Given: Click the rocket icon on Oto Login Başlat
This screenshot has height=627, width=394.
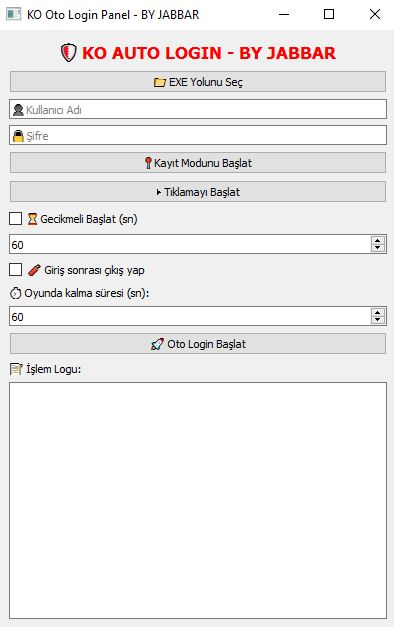Looking at the screenshot, I should [x=157, y=344].
